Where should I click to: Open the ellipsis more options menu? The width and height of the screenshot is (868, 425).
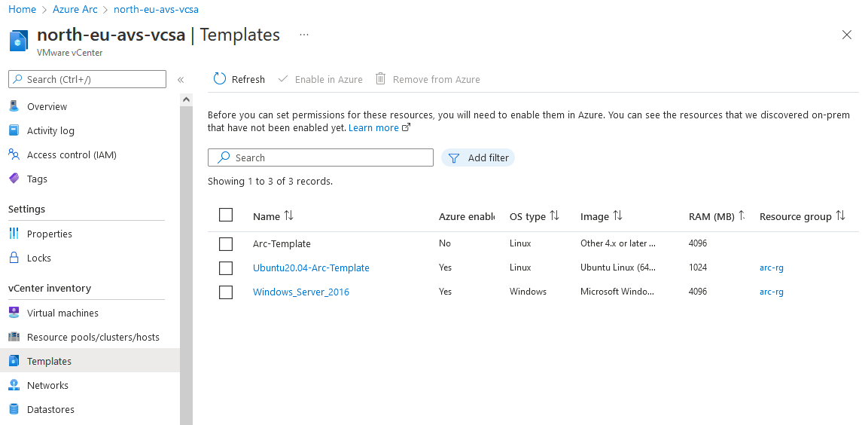click(304, 35)
